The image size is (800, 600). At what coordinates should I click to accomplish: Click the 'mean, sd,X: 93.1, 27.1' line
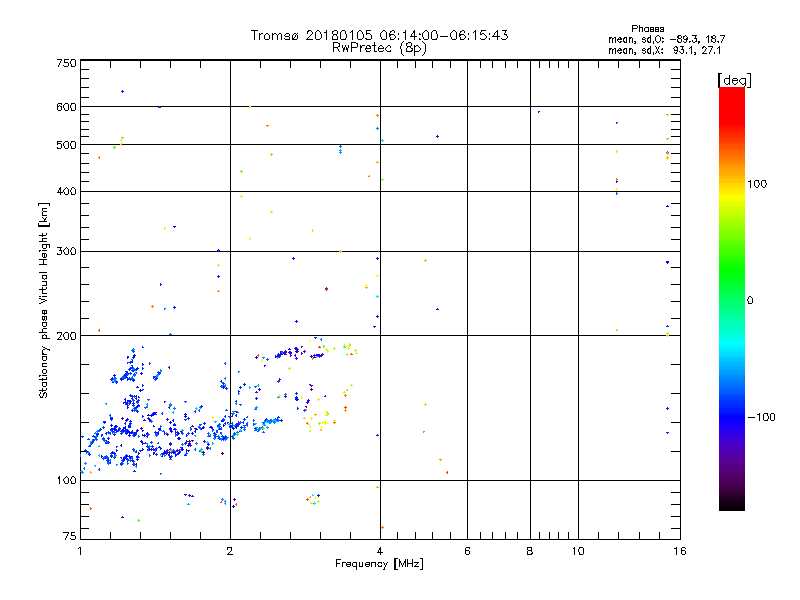tap(664, 50)
